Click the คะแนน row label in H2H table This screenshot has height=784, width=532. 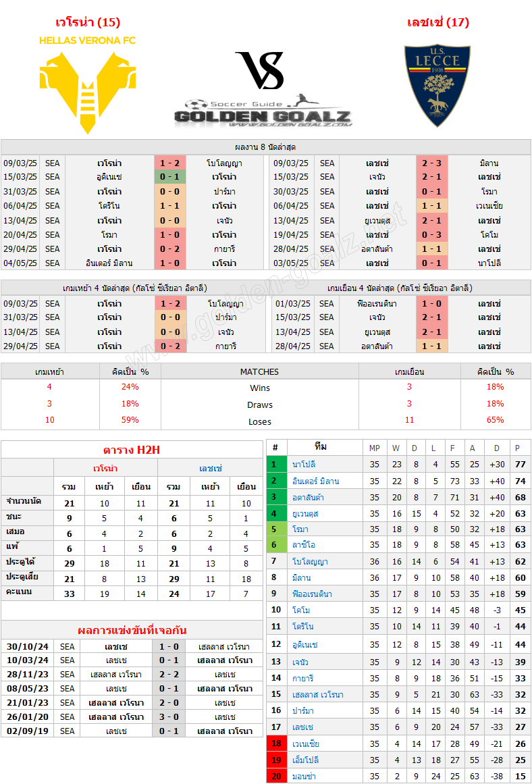tap(19, 592)
